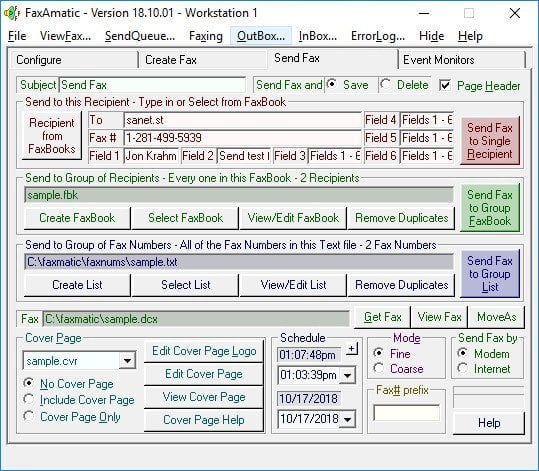
Task: Choose Fine mode
Action: coord(392,353)
